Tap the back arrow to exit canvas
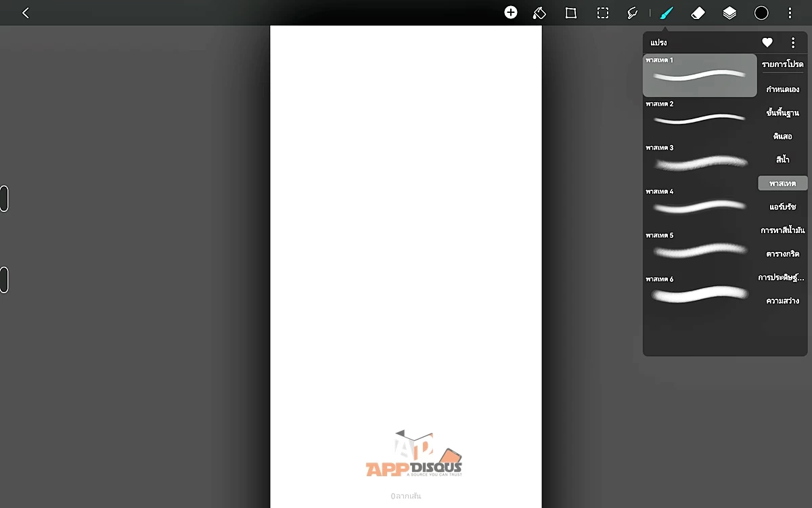Image resolution: width=812 pixels, height=508 pixels. point(26,13)
